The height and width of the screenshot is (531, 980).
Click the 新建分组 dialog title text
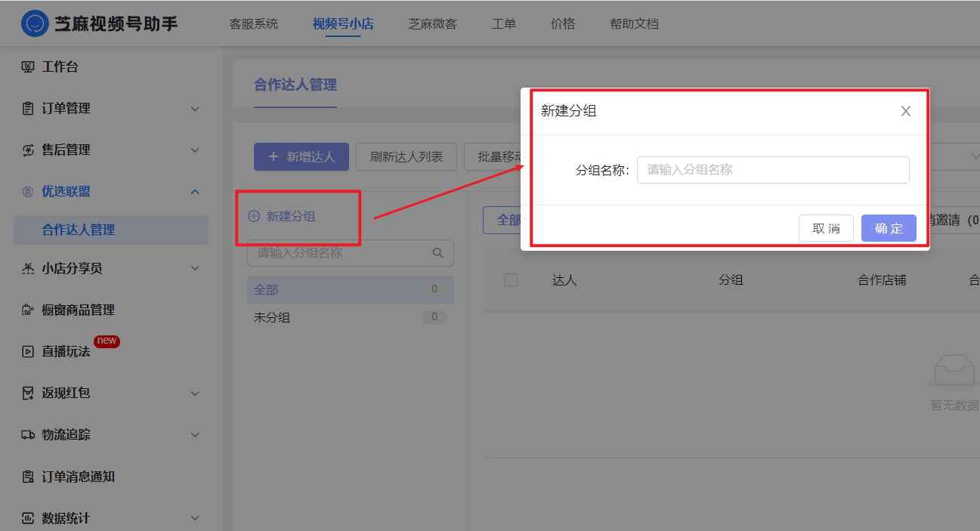(x=569, y=111)
